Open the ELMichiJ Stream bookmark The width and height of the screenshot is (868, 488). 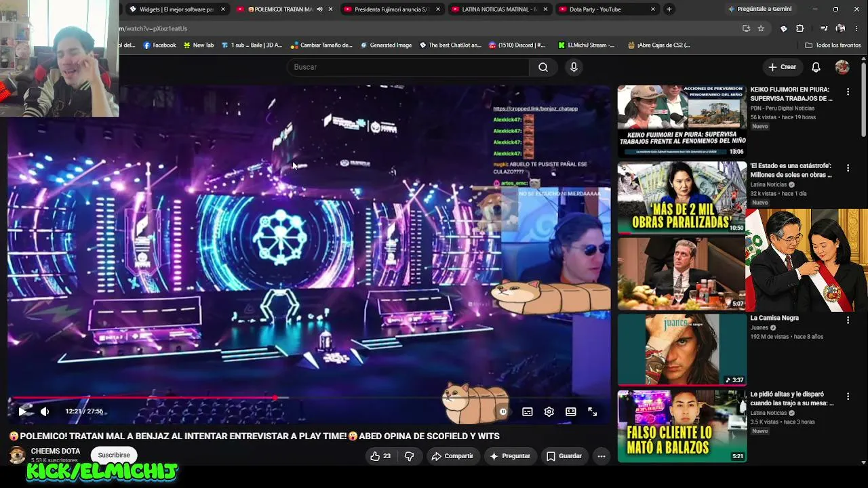587,45
